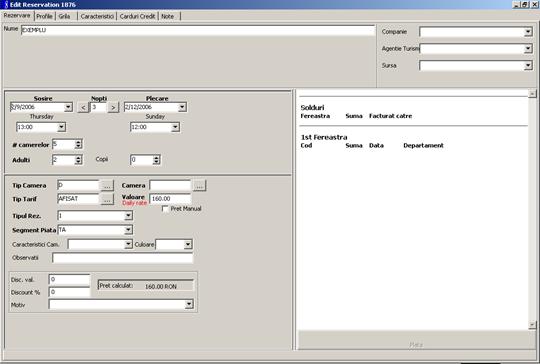Expand the Segment Piata dropdown
The image size is (540, 364).
point(128,230)
